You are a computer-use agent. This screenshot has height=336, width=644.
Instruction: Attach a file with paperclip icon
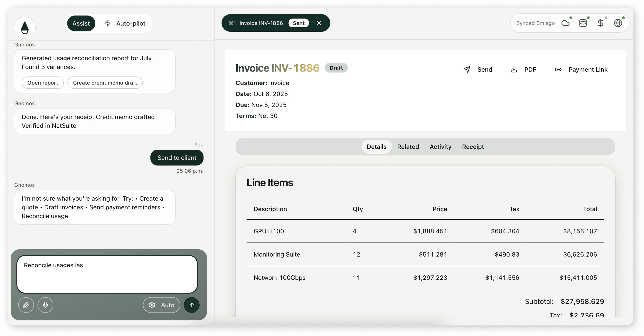tap(26, 305)
